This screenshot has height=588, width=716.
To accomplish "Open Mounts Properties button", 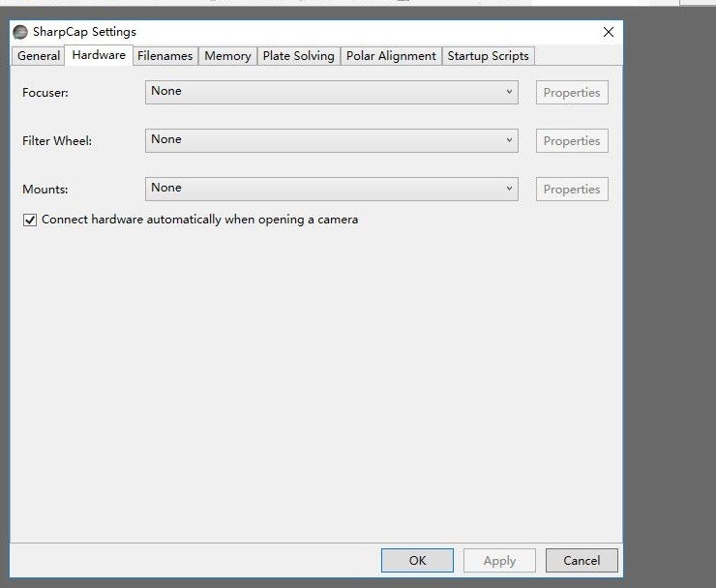I will click(x=572, y=189).
